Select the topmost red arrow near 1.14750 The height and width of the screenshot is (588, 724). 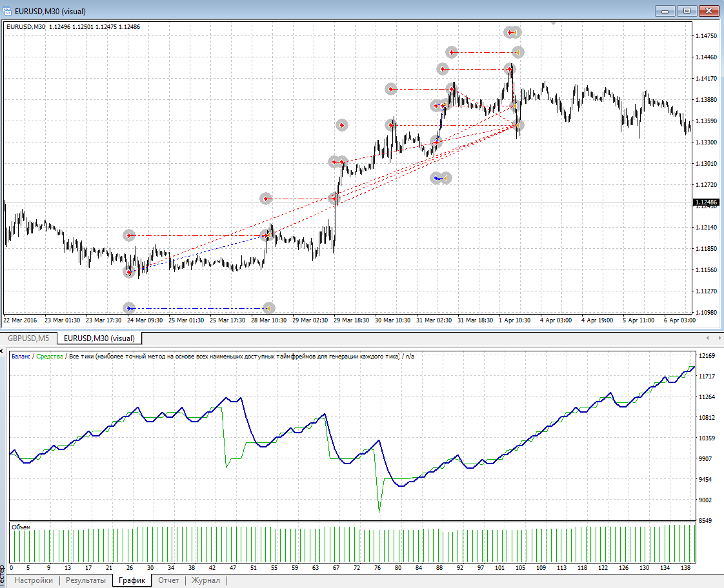click(510, 32)
